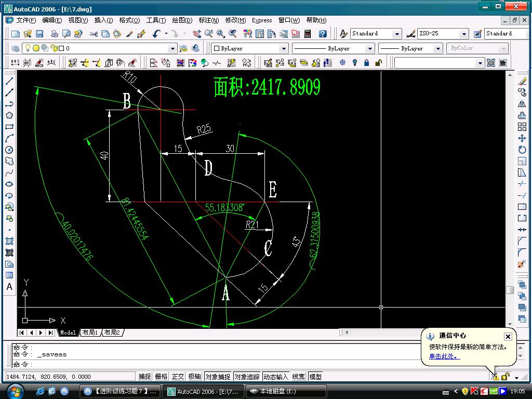Image resolution: width=532 pixels, height=399 pixels.
Task: Select the Ellipse draw tool
Action: (9, 184)
